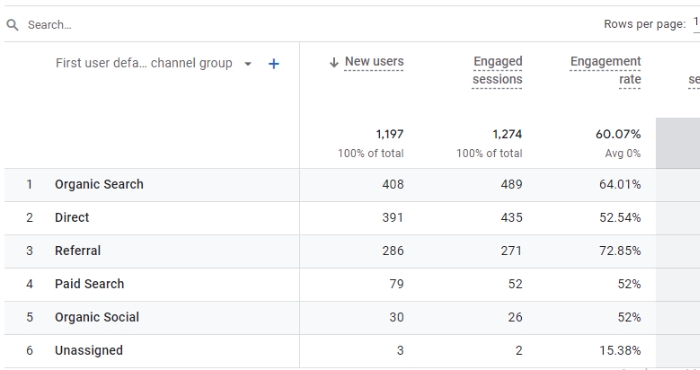Viewport: 700px width, 370px height.
Task: Open the Rows per page dropdown
Action: [x=696, y=23]
